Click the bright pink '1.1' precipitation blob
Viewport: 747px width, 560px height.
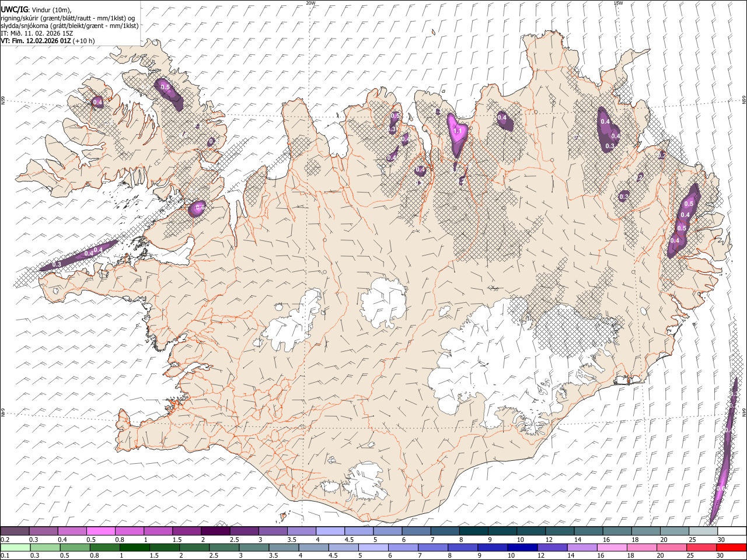[457, 134]
